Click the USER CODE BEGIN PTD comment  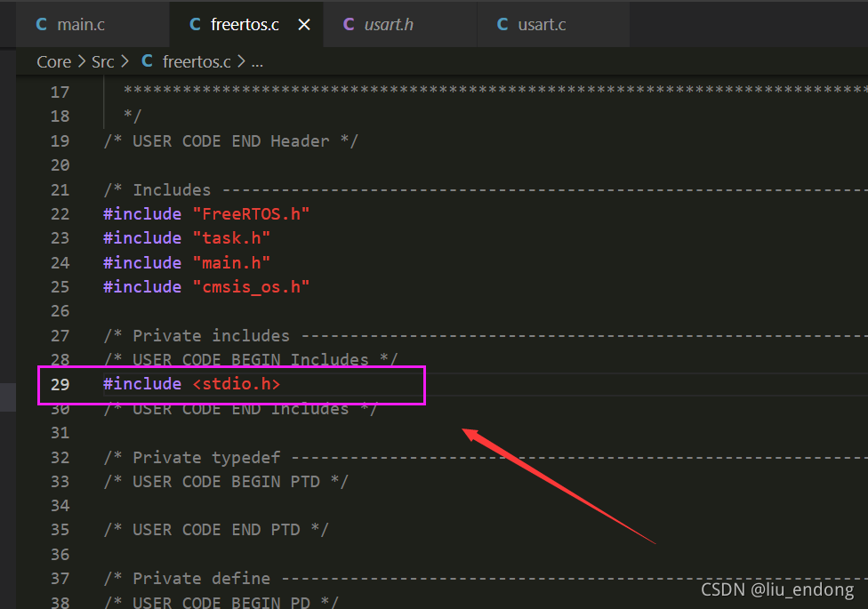point(226,482)
